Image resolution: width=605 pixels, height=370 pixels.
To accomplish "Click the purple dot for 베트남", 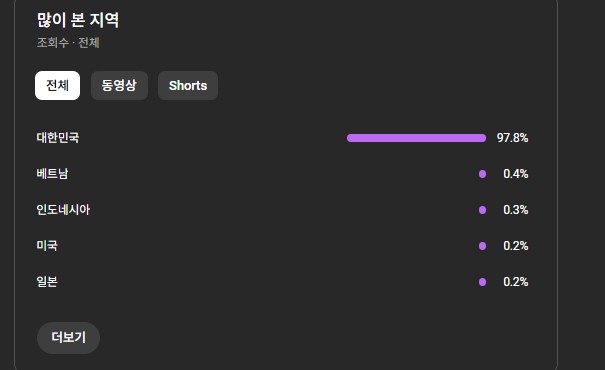I will [x=482, y=174].
